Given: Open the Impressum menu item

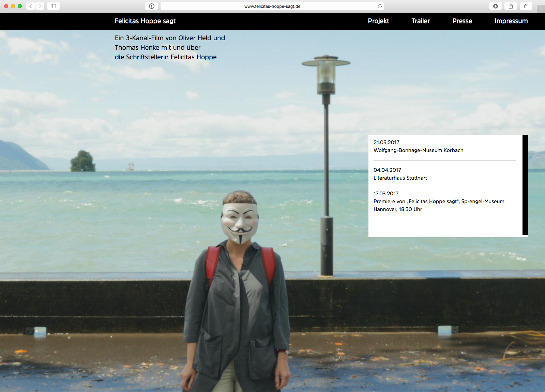Looking at the screenshot, I should (x=511, y=21).
